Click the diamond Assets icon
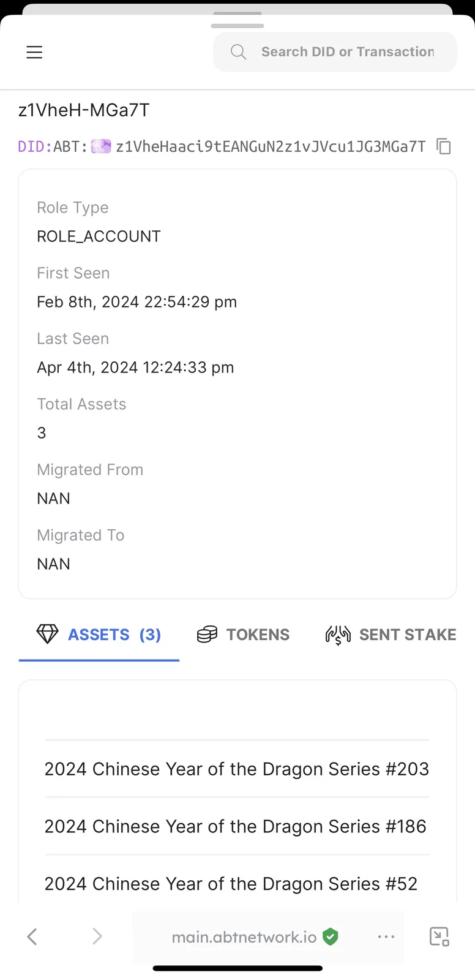Viewport: 475px width, 980px height. [x=47, y=635]
